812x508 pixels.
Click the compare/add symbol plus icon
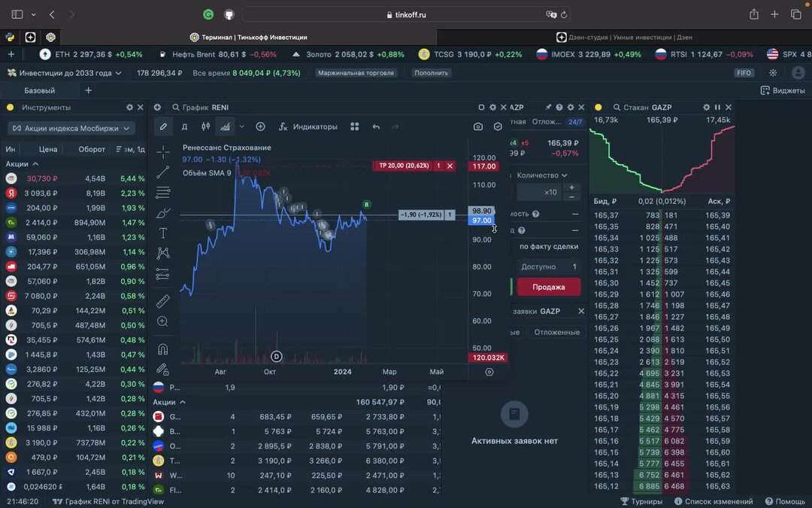click(x=260, y=126)
